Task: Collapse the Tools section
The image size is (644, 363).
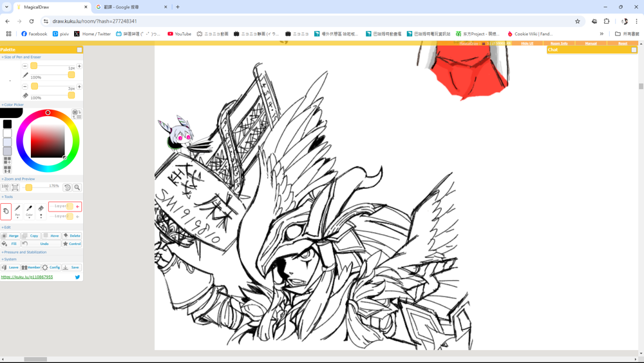Action: (x=7, y=197)
